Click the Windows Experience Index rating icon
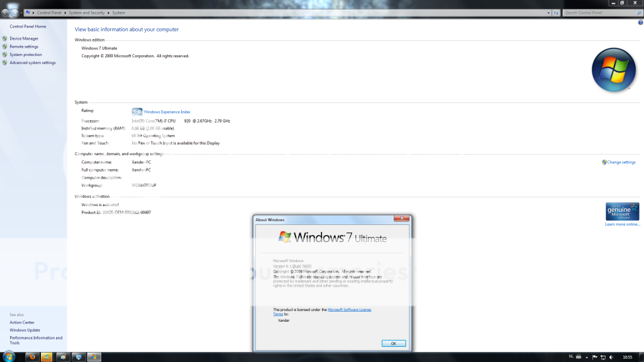Viewport: 644px width, 362px height. click(137, 111)
